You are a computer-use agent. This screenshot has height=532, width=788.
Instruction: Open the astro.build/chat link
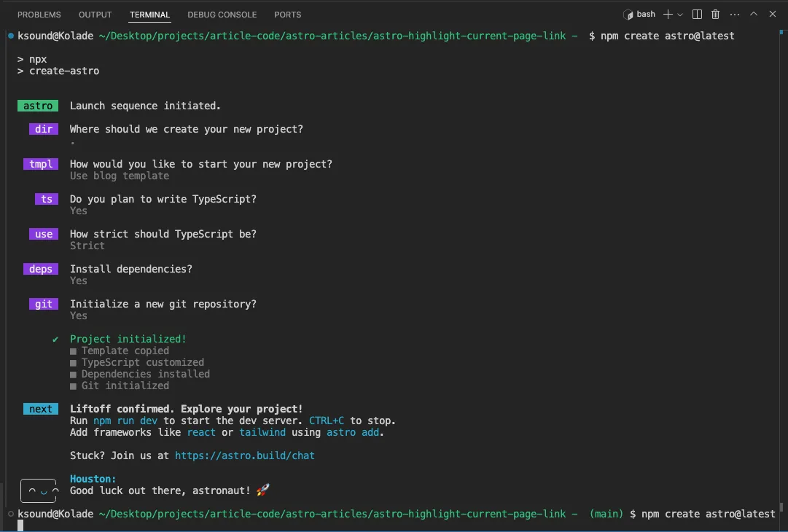[x=245, y=455]
